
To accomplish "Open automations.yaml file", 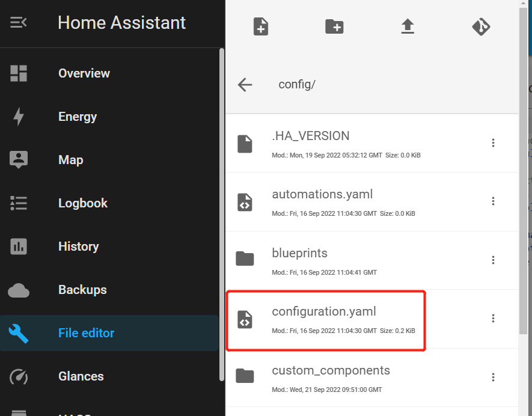I will [x=372, y=202].
